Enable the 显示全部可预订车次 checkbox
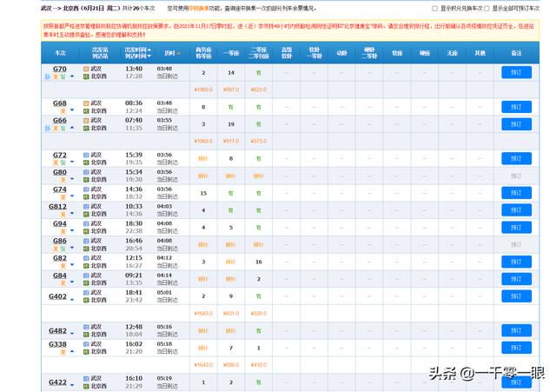The image size is (556, 392). [486, 9]
